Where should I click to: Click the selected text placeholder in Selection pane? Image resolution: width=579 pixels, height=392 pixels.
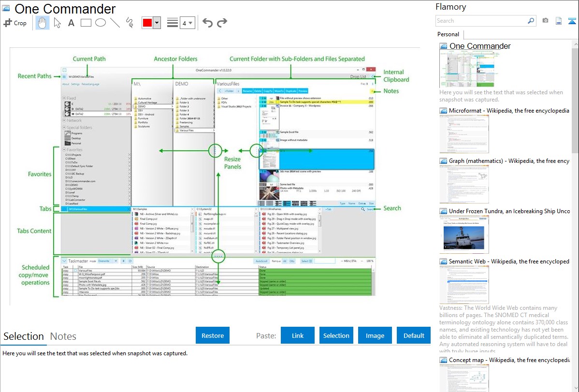pyautogui.click(x=95, y=353)
